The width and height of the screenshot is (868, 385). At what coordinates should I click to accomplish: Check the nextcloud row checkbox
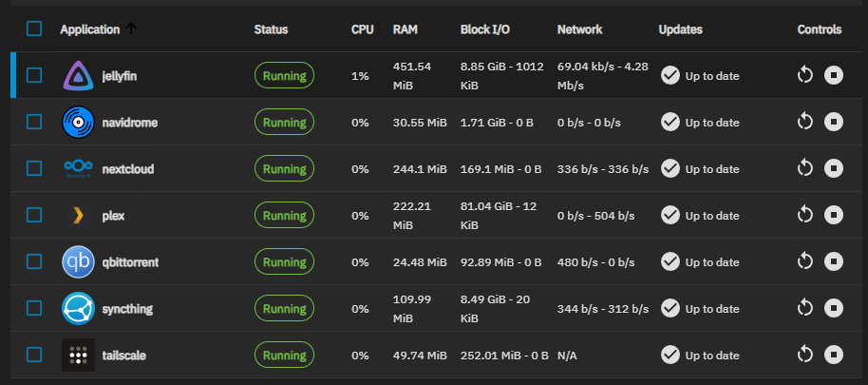[x=34, y=168]
